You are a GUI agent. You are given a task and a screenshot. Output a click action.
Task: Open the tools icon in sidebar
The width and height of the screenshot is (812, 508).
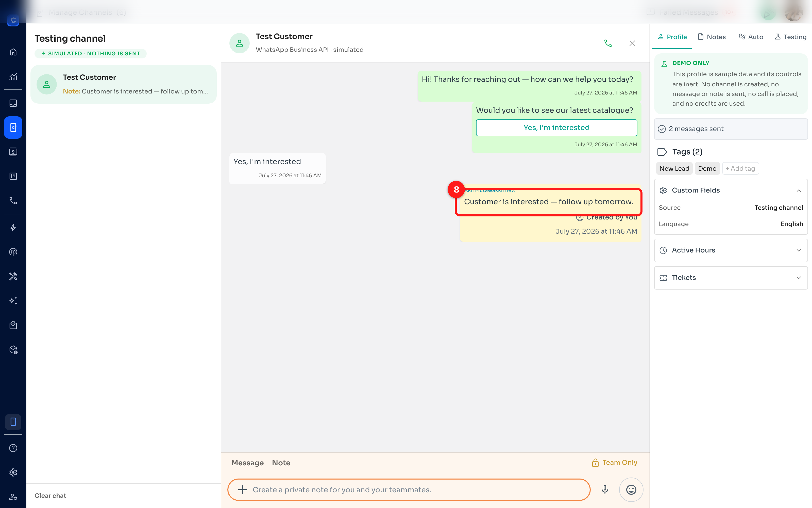point(13,276)
